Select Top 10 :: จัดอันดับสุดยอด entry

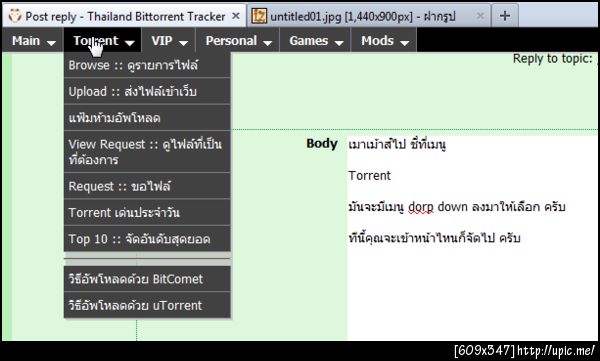click(147, 239)
